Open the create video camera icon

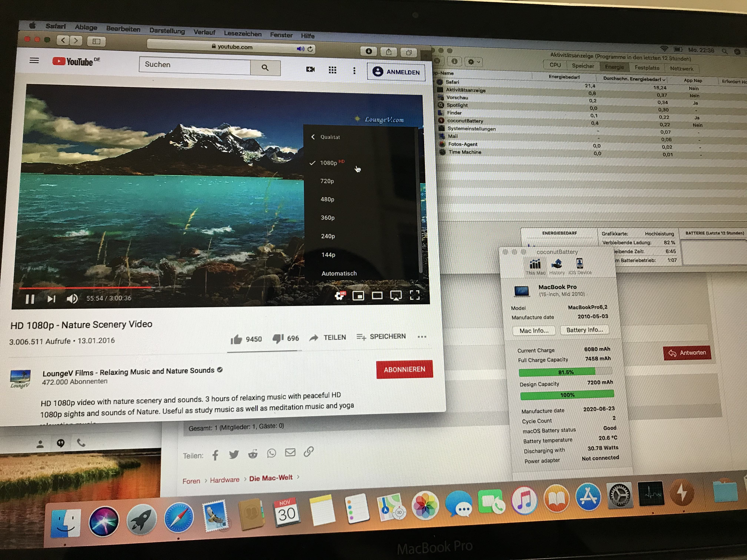tap(310, 69)
